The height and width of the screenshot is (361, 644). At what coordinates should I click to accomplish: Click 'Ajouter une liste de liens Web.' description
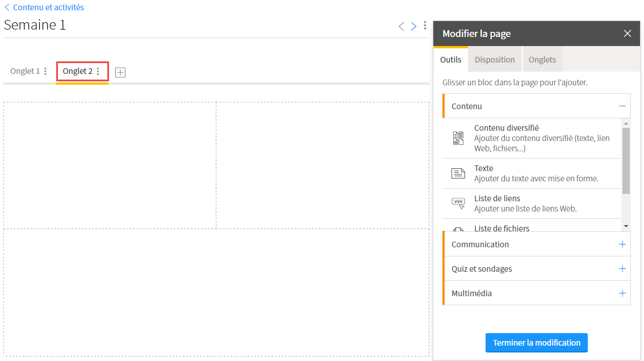pyautogui.click(x=525, y=209)
